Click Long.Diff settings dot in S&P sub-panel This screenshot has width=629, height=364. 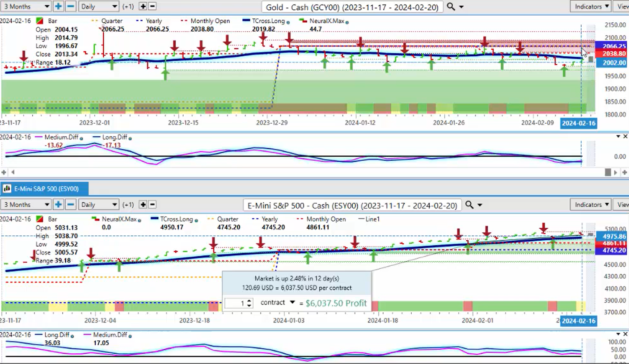click(72, 335)
